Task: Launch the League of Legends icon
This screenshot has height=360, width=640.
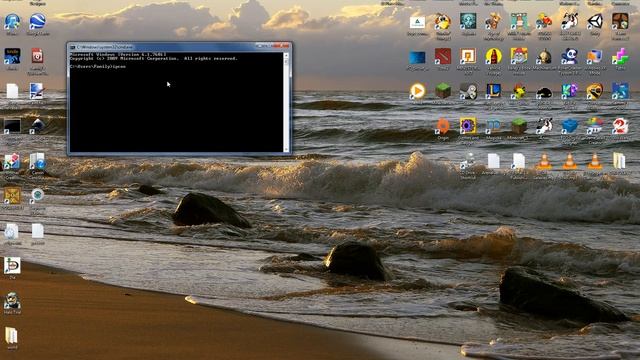Action: (x=493, y=91)
